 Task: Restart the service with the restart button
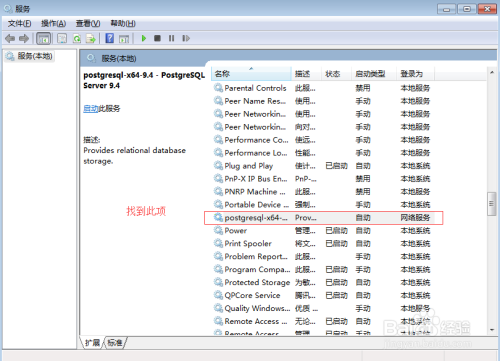tap(186, 38)
